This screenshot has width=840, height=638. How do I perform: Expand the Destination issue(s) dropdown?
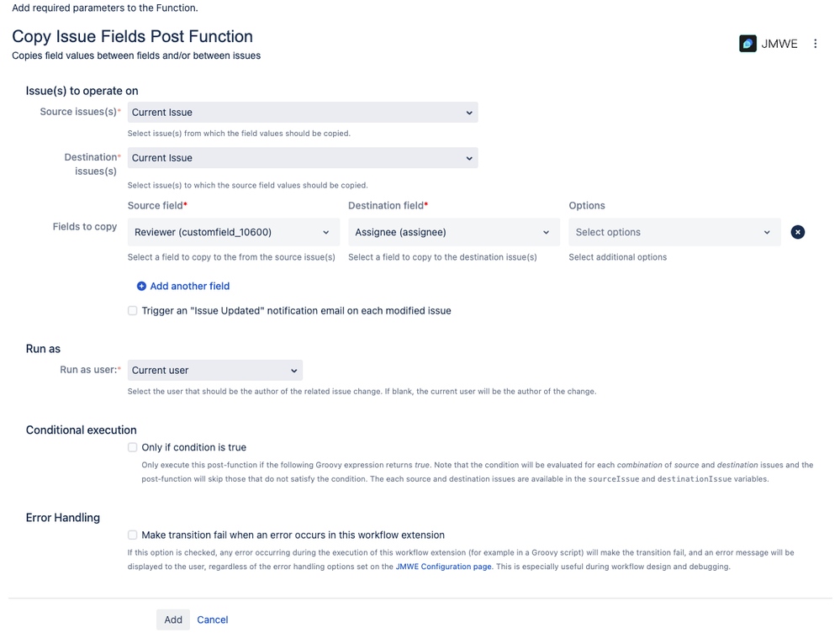click(x=303, y=158)
